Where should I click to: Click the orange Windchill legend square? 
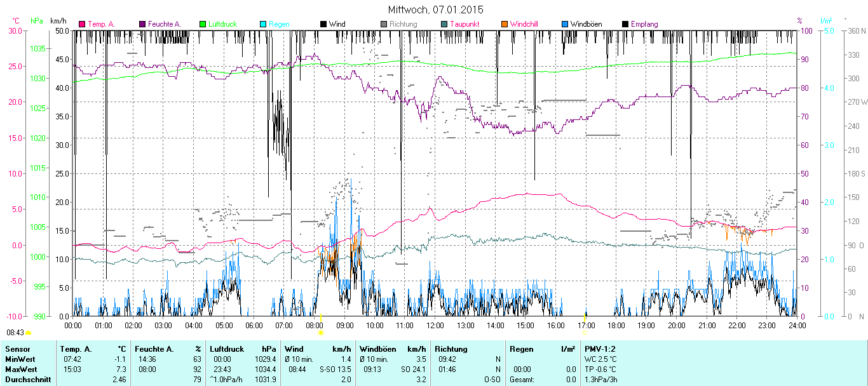[505, 24]
